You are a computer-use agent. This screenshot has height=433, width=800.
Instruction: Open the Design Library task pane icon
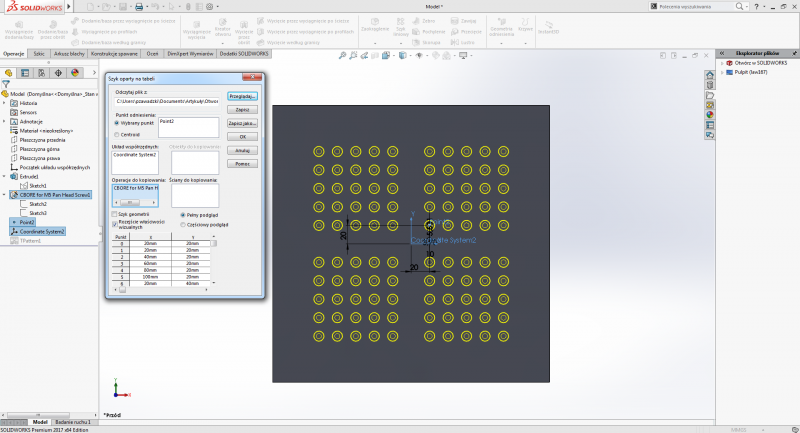tap(710, 84)
